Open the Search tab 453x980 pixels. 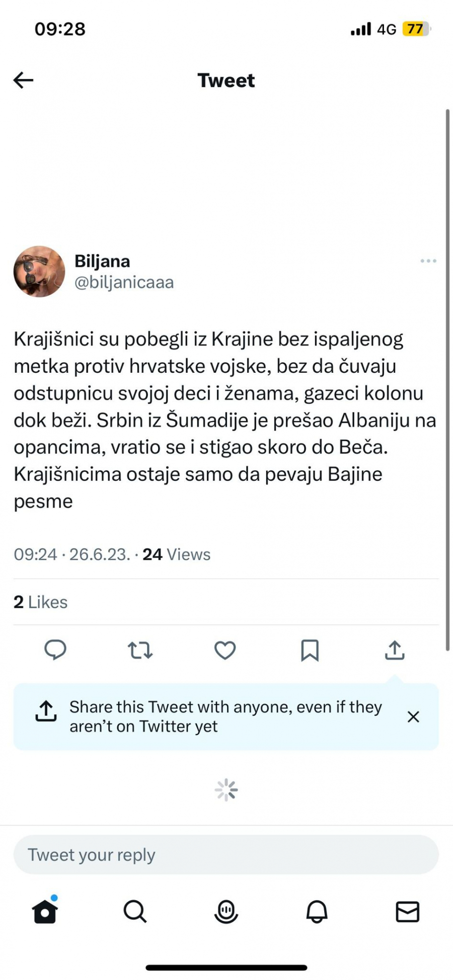135,911
